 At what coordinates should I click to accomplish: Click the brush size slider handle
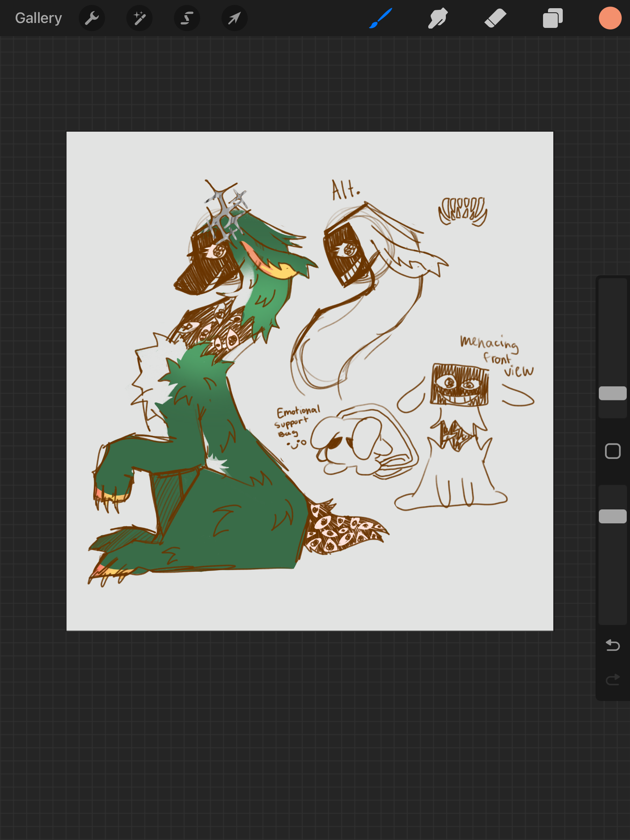612,393
